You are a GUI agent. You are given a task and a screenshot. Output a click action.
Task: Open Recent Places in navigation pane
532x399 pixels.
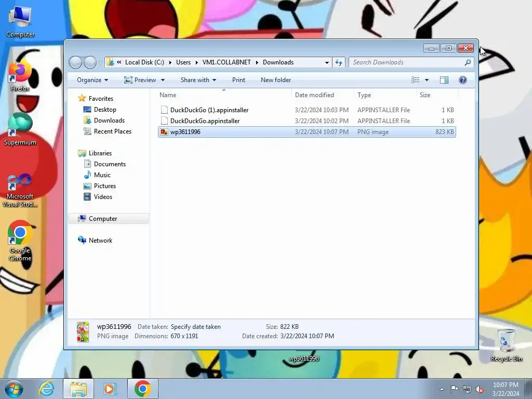[113, 131]
